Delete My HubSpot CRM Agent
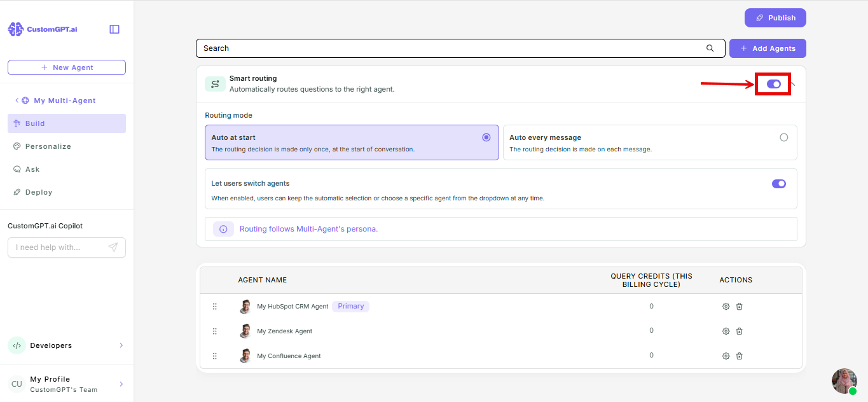Viewport: 868px width, 402px height. tap(740, 307)
